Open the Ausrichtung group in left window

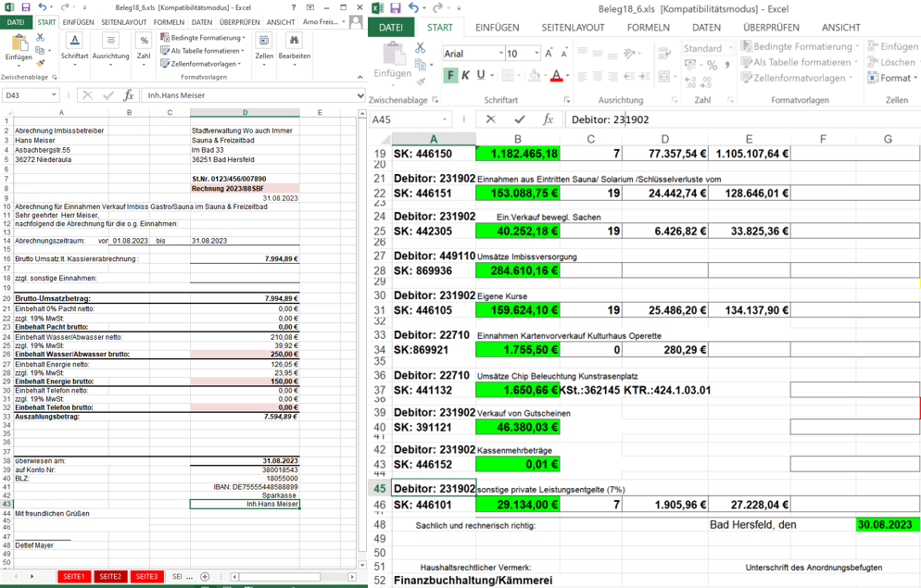110,49
